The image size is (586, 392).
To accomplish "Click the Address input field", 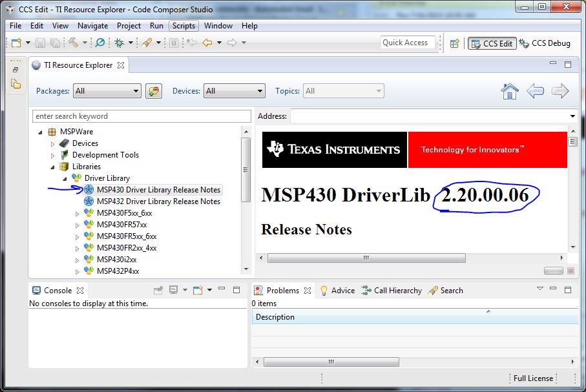I will click(430, 116).
